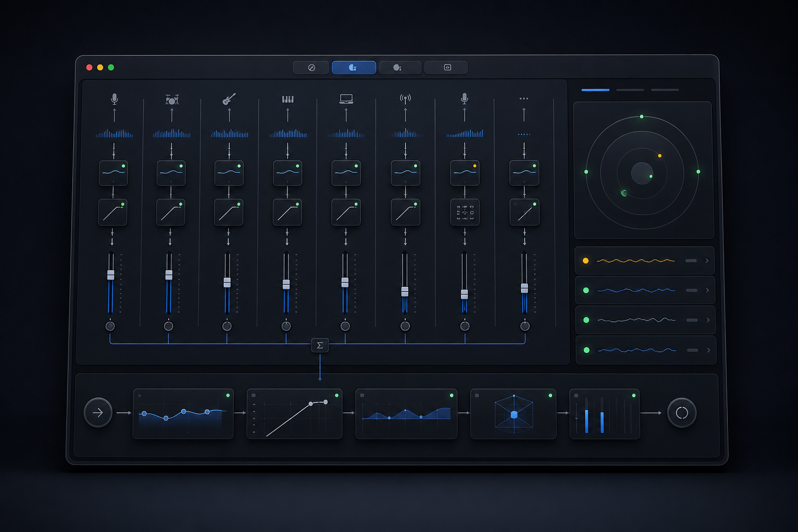This screenshot has height=532, width=798.
Task: Toggle green power light on master four-node EQ
Action: point(228,395)
